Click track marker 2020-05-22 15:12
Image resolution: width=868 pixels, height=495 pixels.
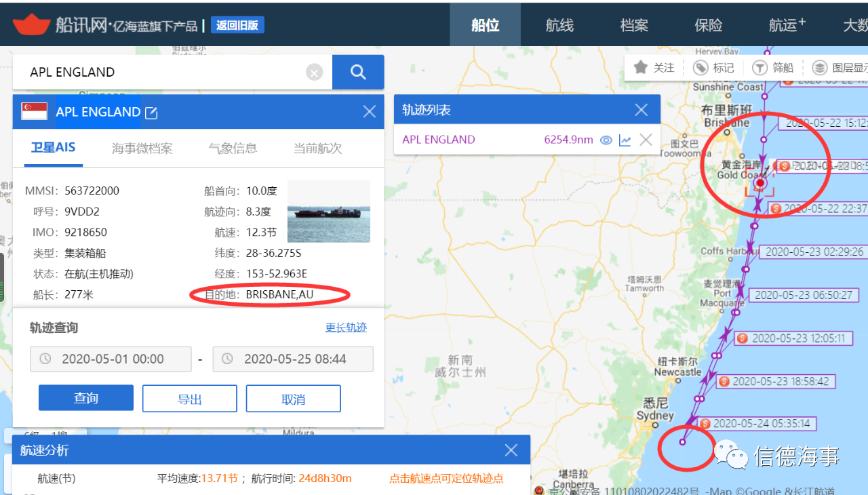point(823,123)
